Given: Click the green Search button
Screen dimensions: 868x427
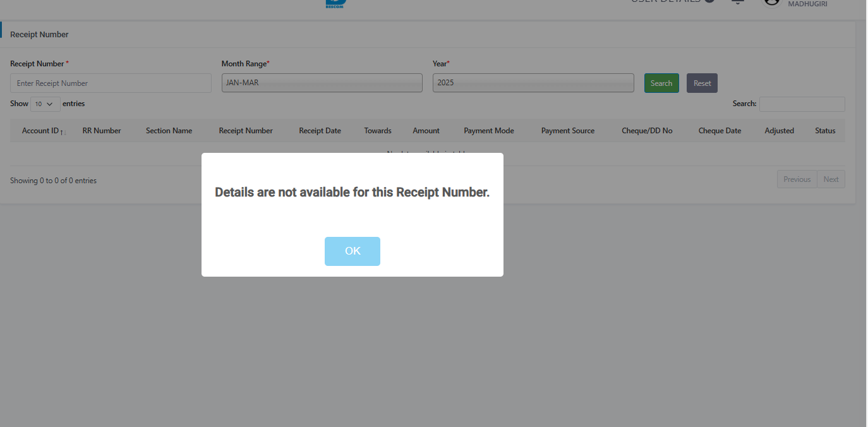Looking at the screenshot, I should pos(661,83).
